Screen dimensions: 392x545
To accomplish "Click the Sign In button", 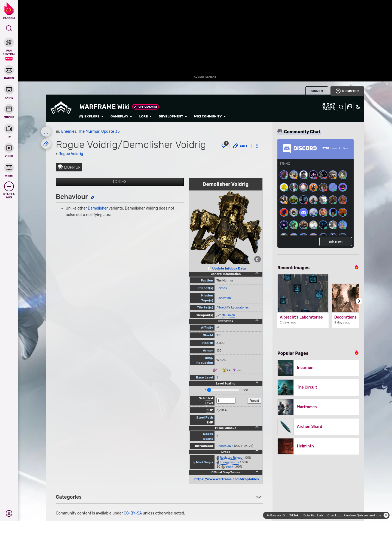I will pos(317,91).
